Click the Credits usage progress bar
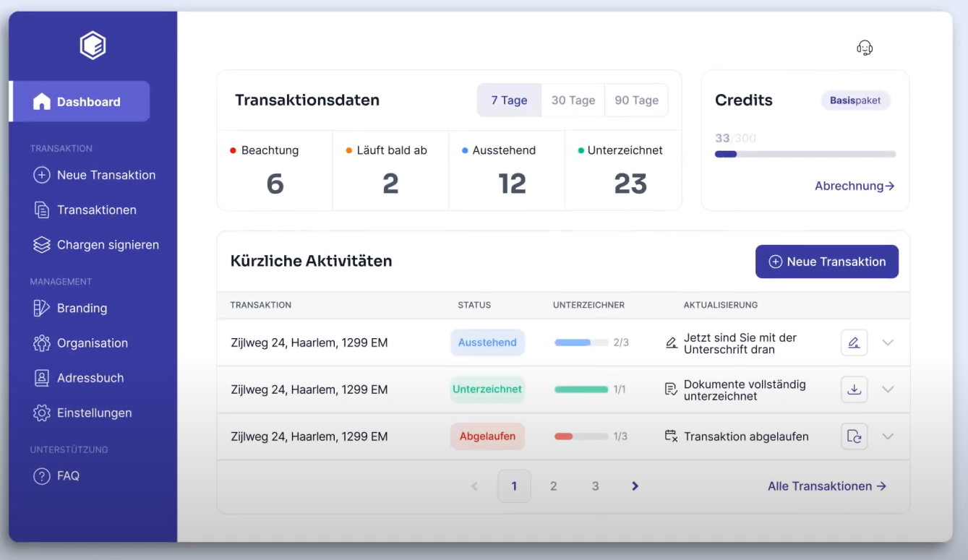This screenshot has height=560, width=968. (805, 154)
